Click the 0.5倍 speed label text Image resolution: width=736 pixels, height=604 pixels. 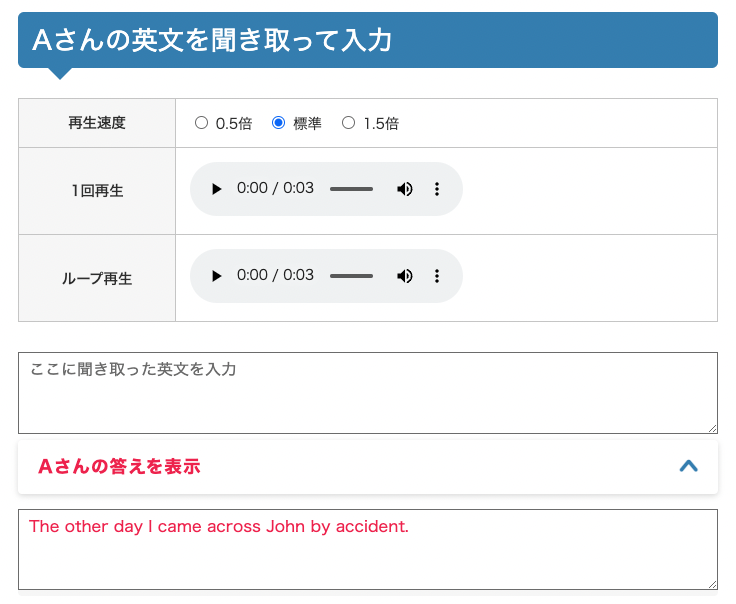(x=234, y=123)
